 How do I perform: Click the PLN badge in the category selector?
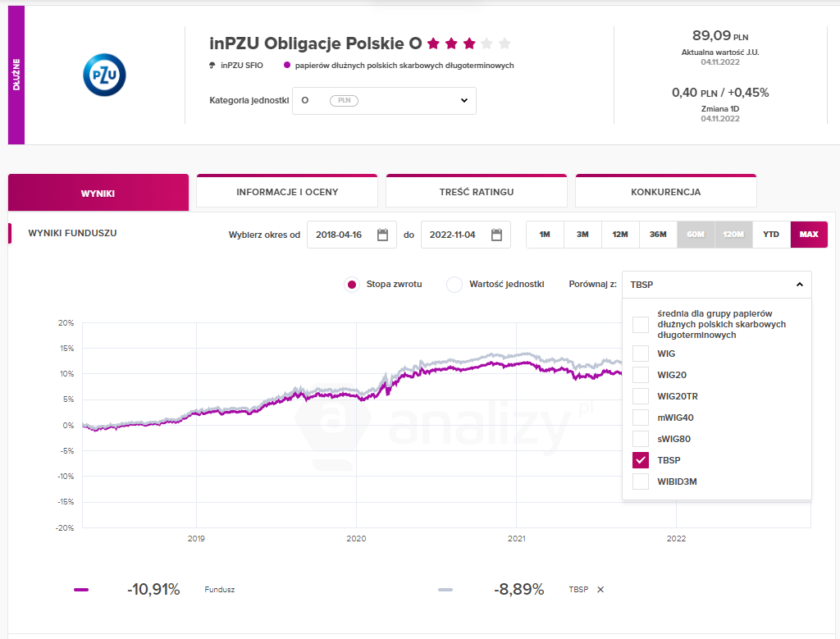click(x=344, y=101)
